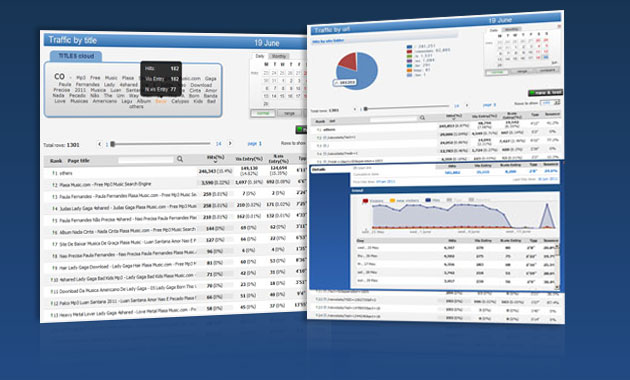Go to next page arrow in Traffic by title
Viewport: 630px width, 380px height.
pos(230,143)
